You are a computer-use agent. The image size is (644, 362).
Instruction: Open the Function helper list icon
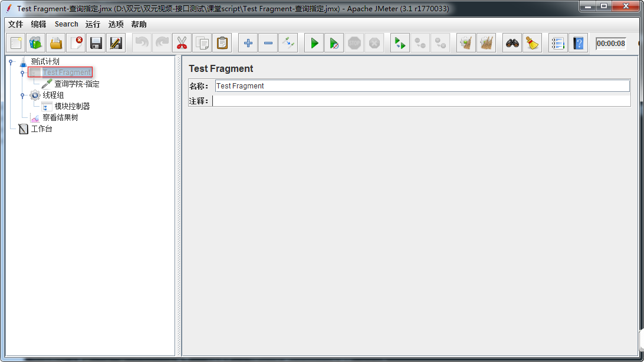tap(558, 43)
